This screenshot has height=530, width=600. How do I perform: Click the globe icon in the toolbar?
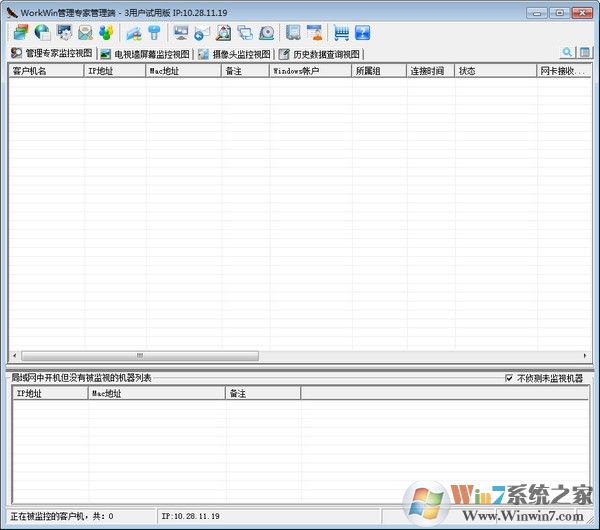pos(42,33)
